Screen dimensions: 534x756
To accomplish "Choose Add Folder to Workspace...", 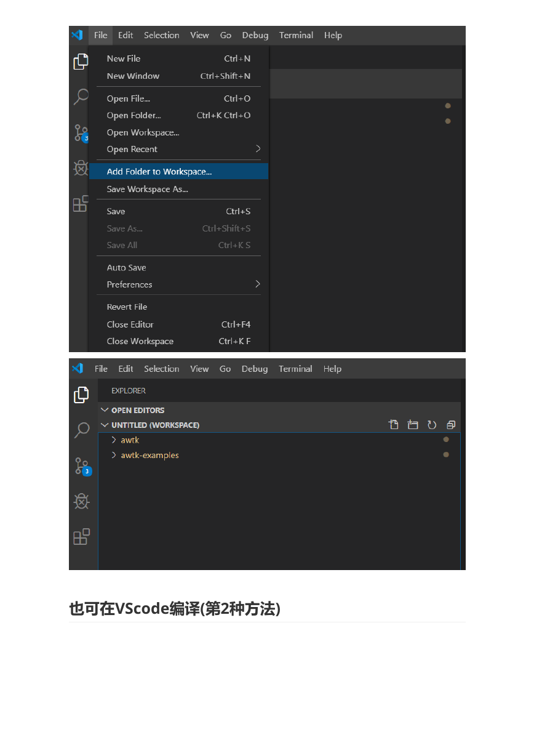I will pyautogui.click(x=178, y=172).
